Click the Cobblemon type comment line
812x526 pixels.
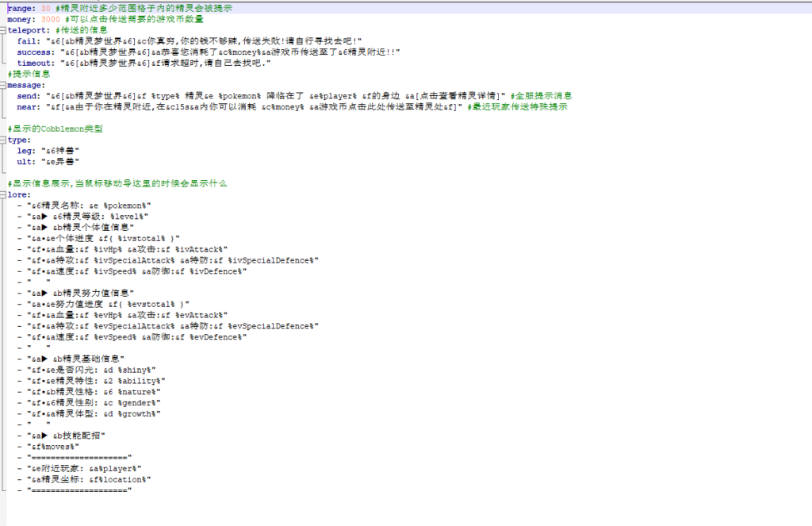pos(56,129)
